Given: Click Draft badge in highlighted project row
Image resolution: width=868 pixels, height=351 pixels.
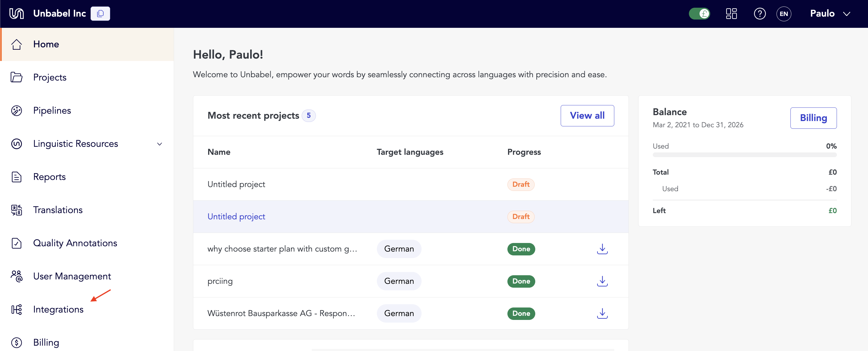Looking at the screenshot, I should click(x=521, y=217).
